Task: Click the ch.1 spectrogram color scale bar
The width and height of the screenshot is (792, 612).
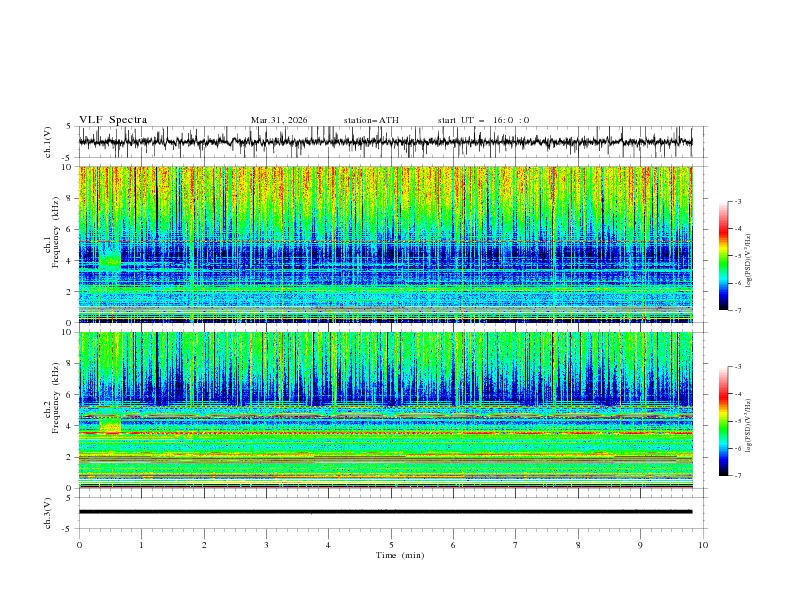Action: (724, 255)
